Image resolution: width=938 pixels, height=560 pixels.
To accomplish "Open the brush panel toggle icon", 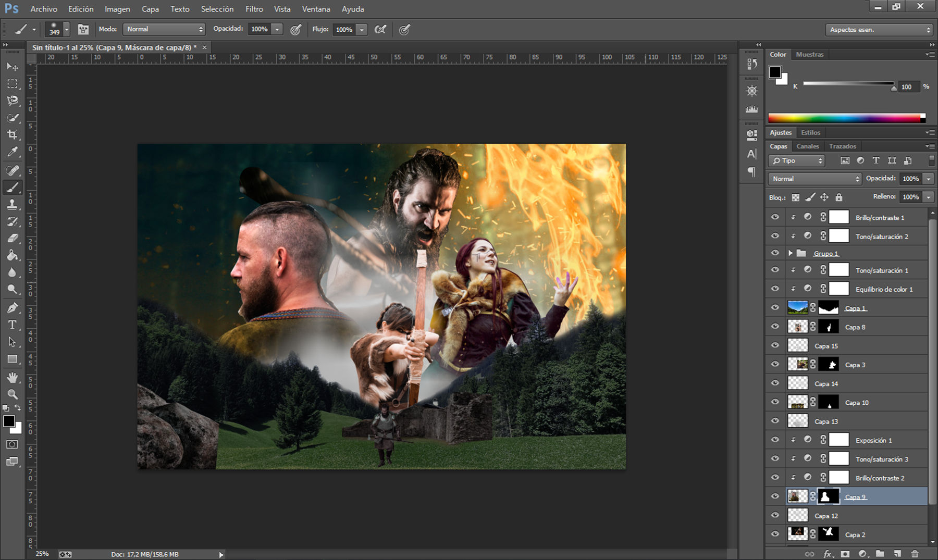I will (x=83, y=29).
